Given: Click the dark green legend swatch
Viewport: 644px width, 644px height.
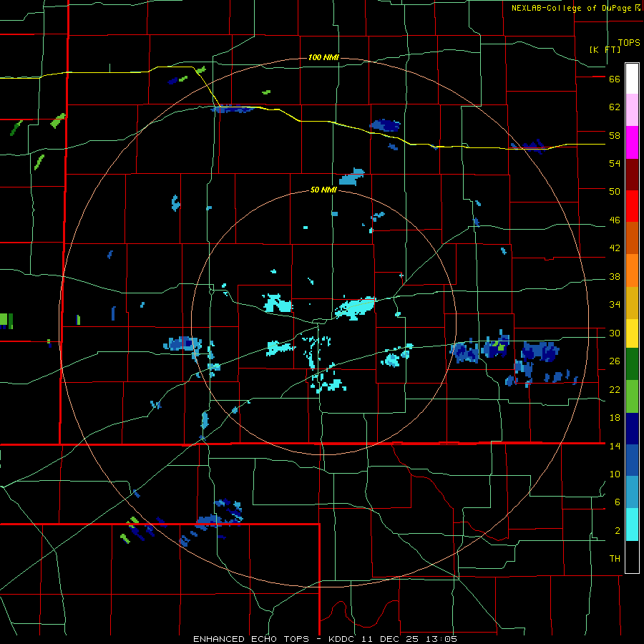Looking at the screenshot, I should click(632, 364).
